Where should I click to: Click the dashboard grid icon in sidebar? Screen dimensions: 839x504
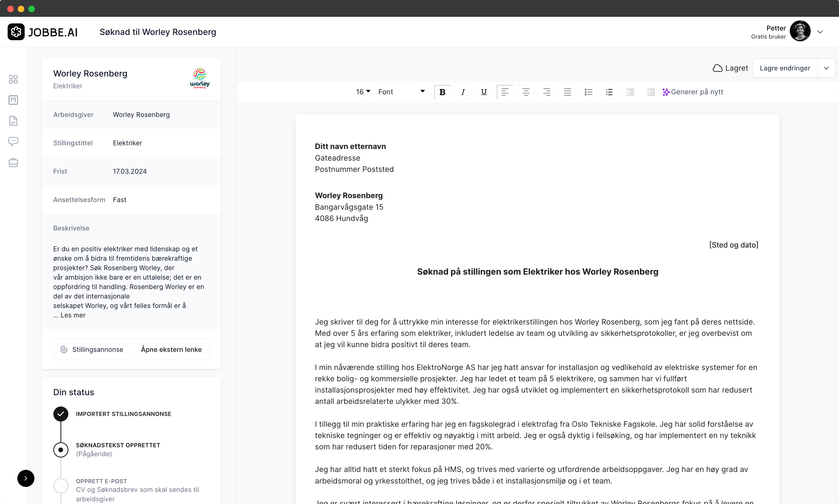pyautogui.click(x=13, y=79)
